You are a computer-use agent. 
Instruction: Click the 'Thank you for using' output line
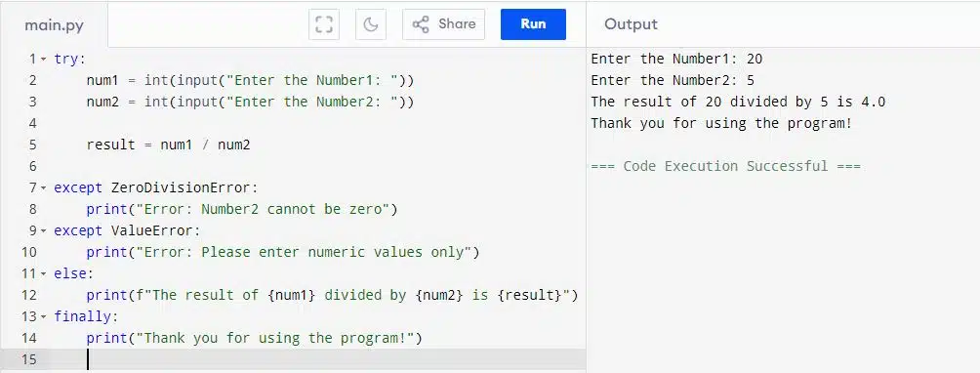tap(721, 123)
